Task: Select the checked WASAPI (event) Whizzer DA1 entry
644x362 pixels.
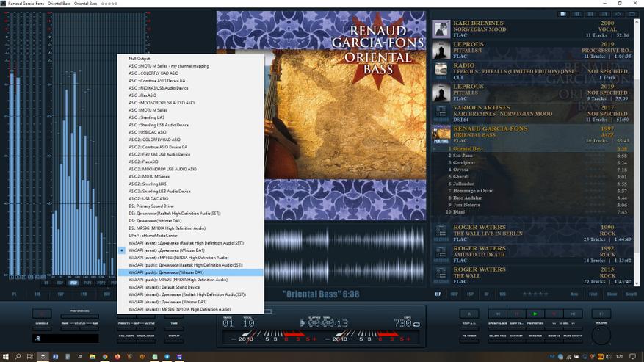Action: 167,250
